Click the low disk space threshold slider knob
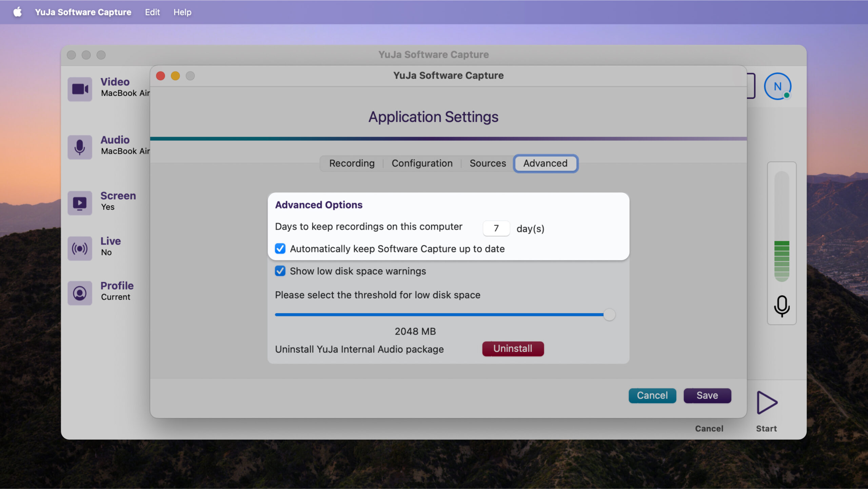Image resolution: width=868 pixels, height=489 pixels. [x=609, y=315]
